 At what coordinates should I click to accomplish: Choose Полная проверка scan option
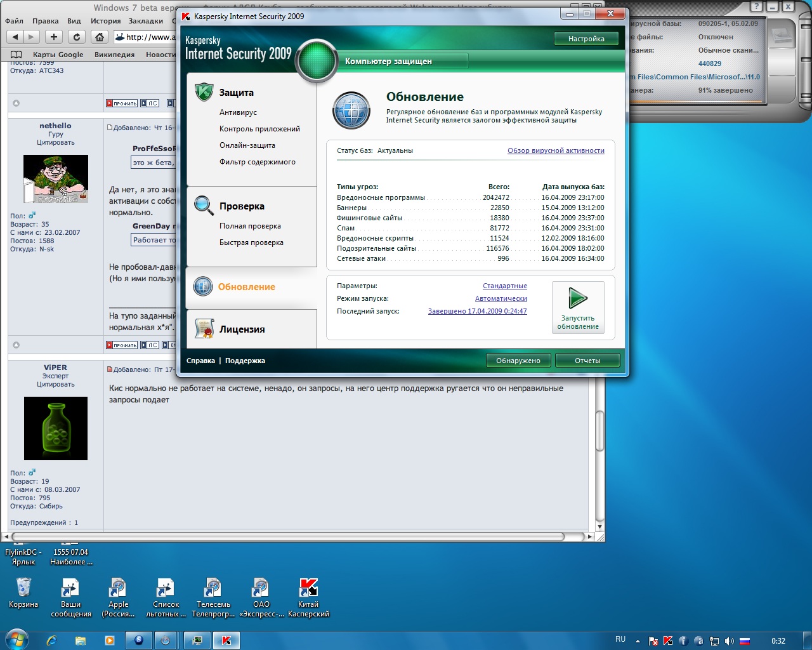250,226
